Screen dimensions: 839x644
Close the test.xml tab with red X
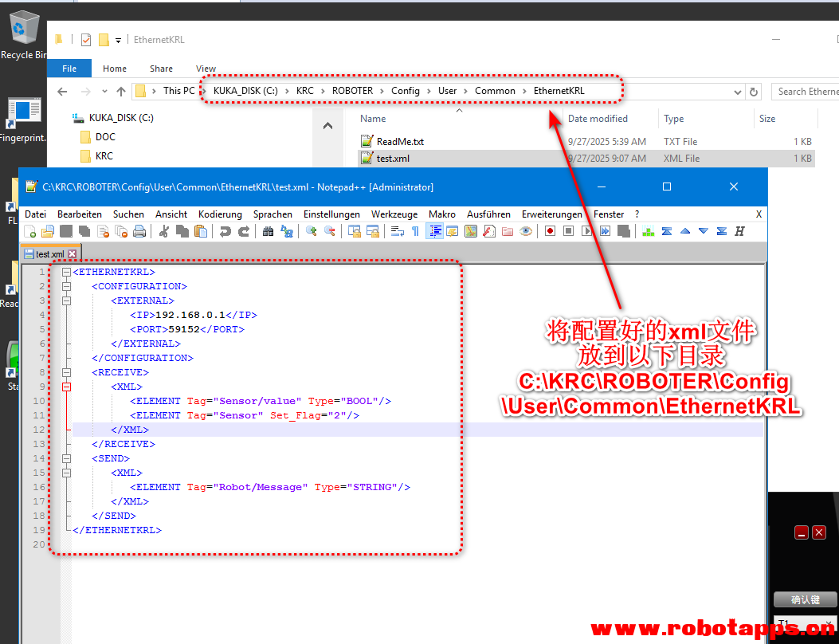72,254
